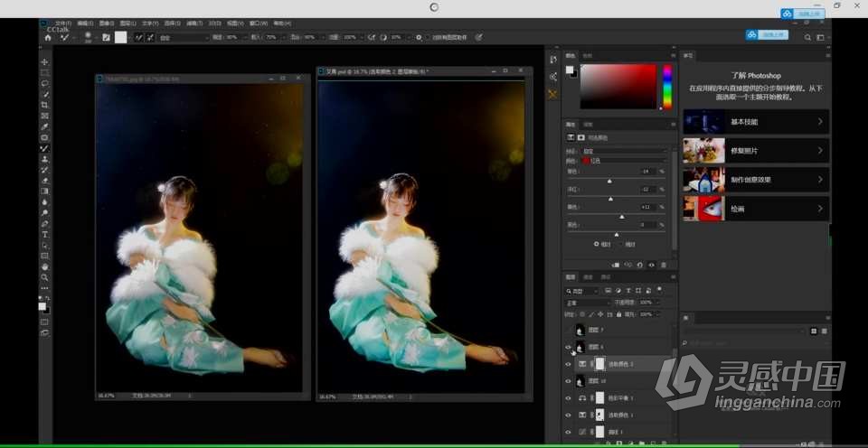
Task: Open the brush preset picker
Action: coord(88,38)
